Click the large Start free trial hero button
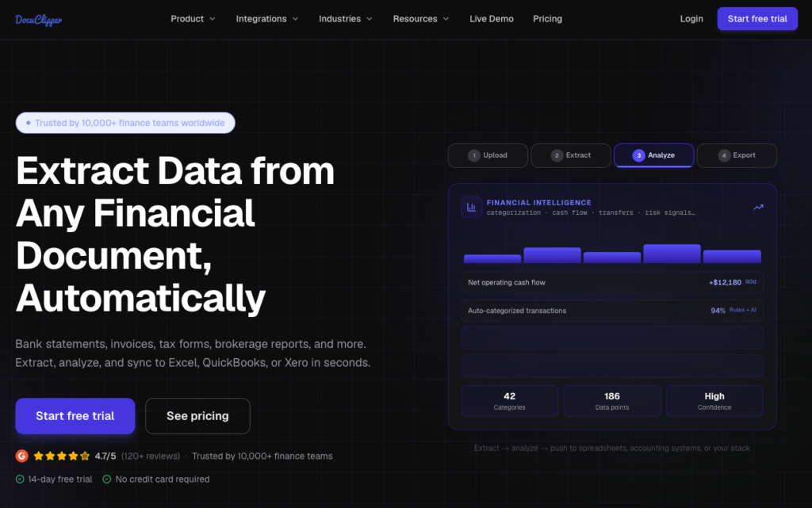The width and height of the screenshot is (812, 508). coord(75,416)
